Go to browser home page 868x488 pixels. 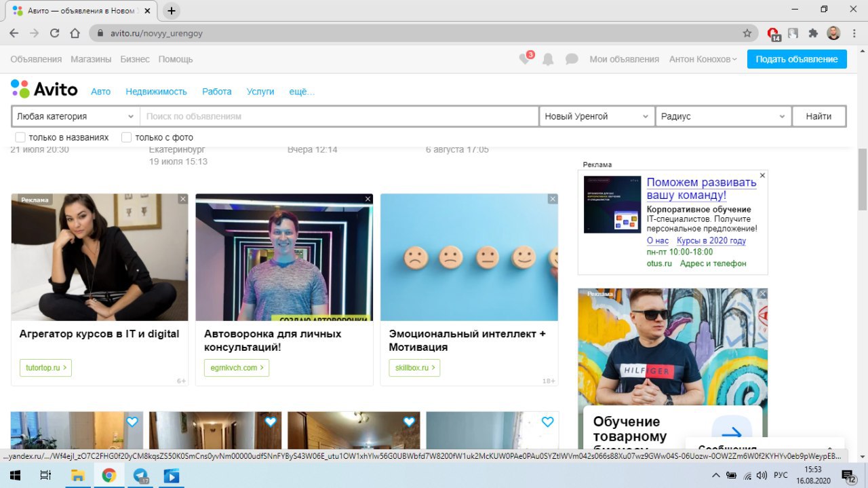click(75, 33)
